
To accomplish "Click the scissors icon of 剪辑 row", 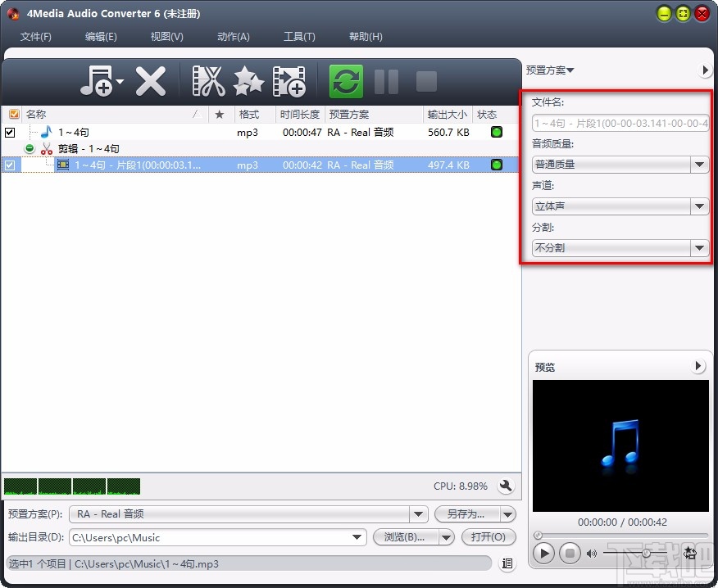I will pyautogui.click(x=46, y=148).
